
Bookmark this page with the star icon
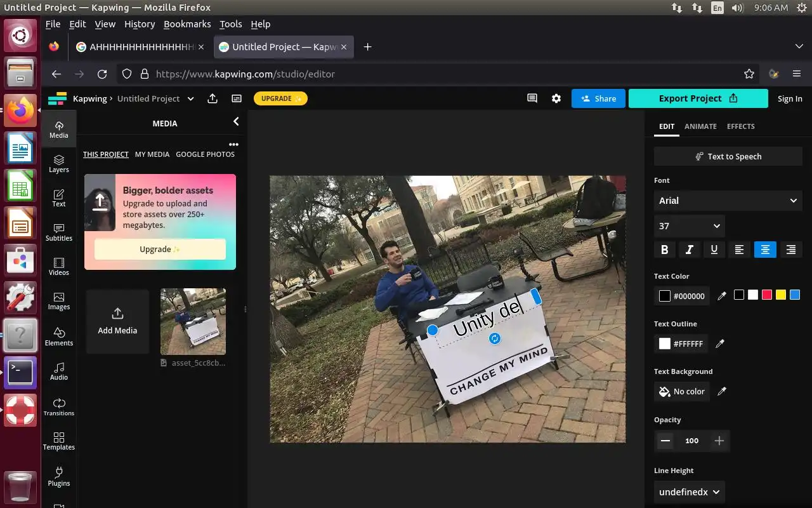point(749,74)
